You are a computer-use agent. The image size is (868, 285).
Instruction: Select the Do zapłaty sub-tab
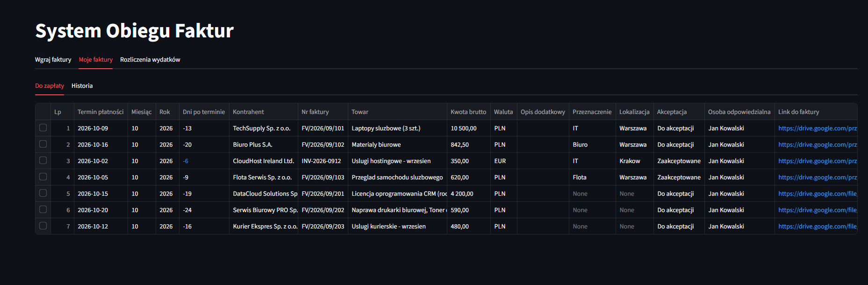pos(50,85)
